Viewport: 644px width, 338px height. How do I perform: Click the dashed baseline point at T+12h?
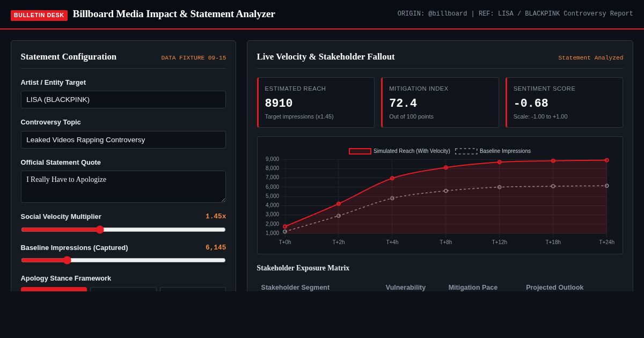(500, 187)
